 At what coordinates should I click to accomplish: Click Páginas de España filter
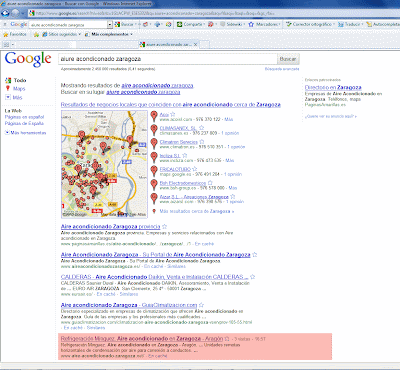pyautogui.click(x=24, y=123)
